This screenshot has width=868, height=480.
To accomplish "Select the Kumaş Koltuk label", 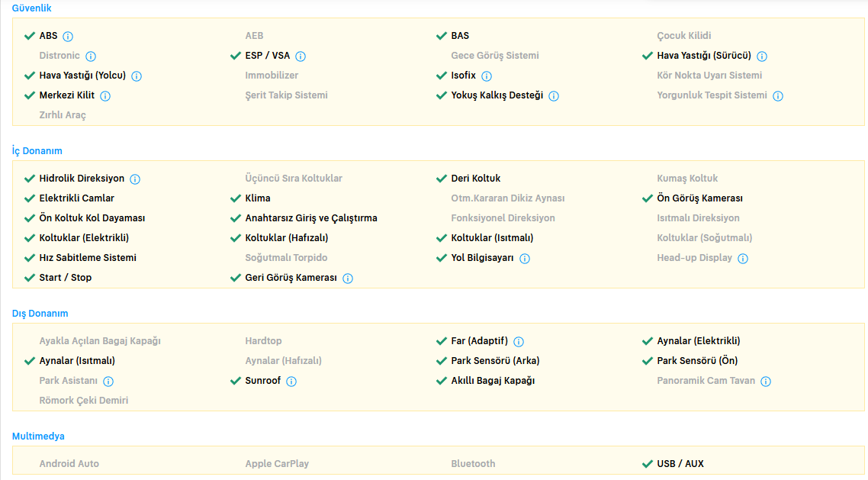I will pos(687,179).
